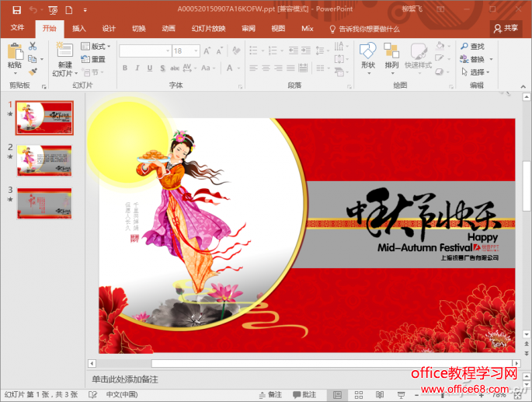Toggle underline formatting
The image size is (532, 402).
[x=150, y=68]
